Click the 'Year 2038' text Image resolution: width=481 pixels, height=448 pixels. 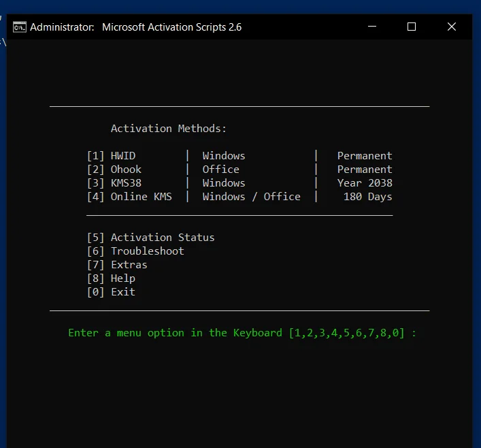pos(365,183)
